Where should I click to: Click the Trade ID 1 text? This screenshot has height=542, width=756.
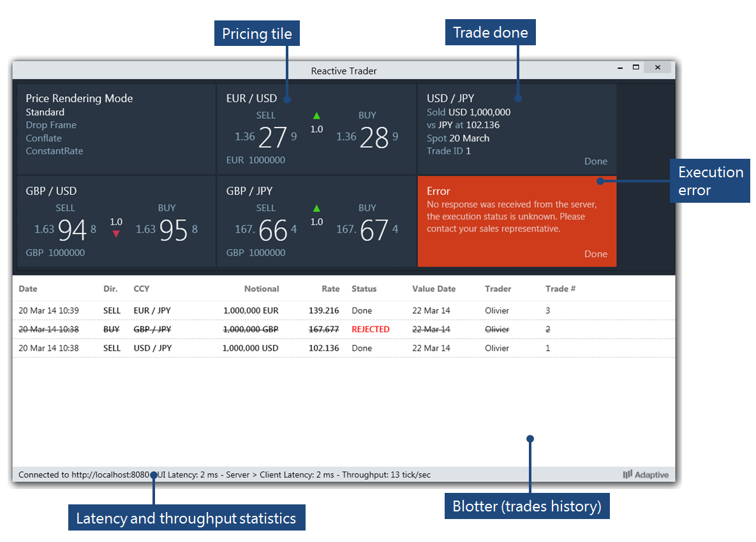[448, 151]
